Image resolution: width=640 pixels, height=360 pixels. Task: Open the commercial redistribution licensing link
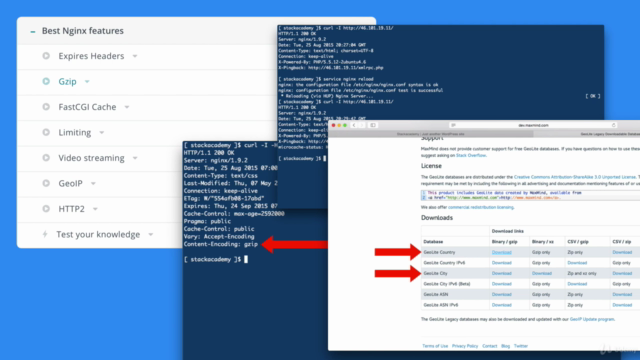click(480, 207)
